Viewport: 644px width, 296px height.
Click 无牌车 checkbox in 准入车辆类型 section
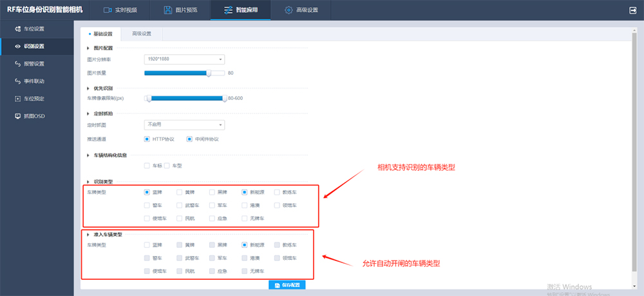coord(244,271)
